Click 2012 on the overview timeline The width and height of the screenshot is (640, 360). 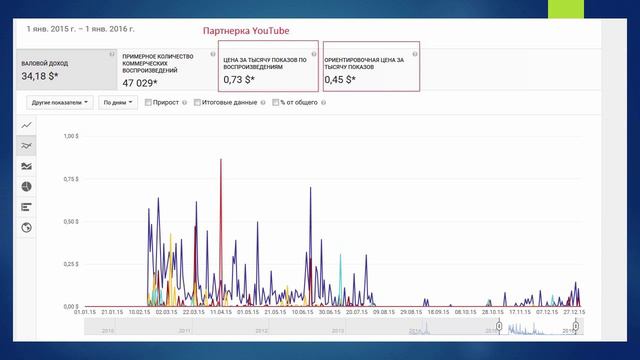coord(261,331)
